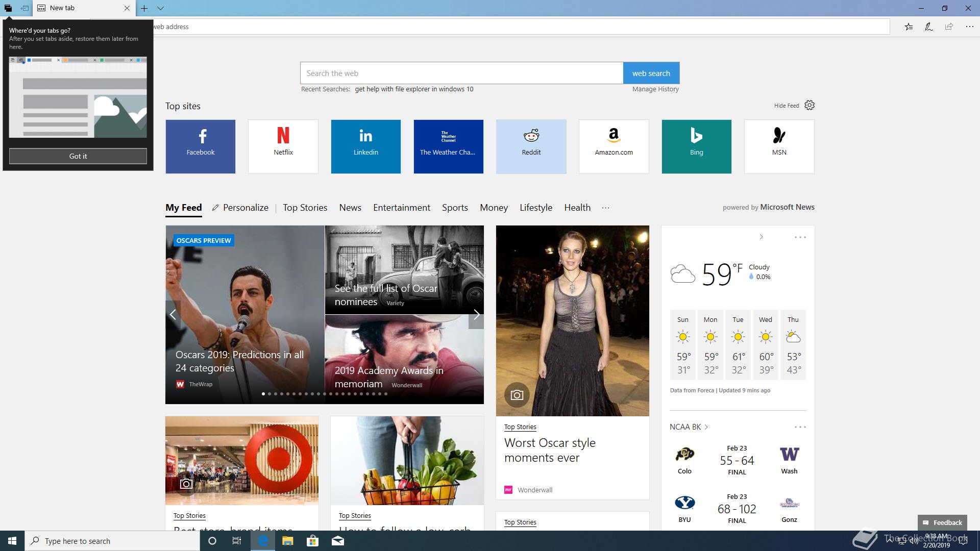
Task: Open the tabs you've set aside icon
Action: [x=8, y=8]
